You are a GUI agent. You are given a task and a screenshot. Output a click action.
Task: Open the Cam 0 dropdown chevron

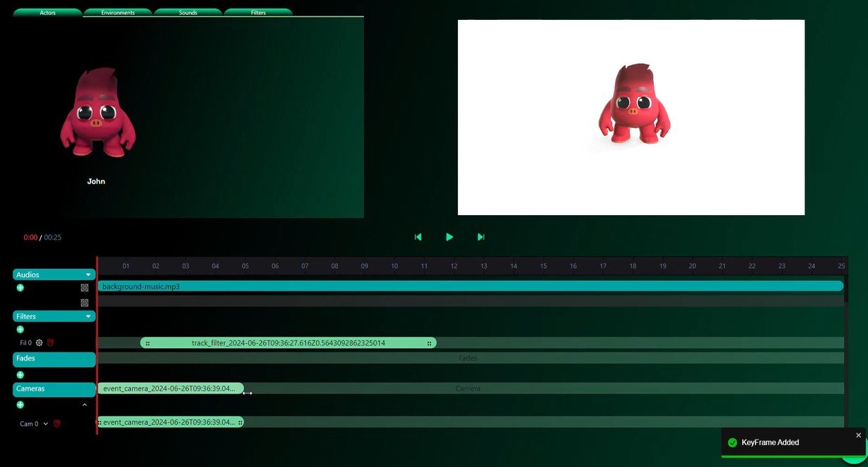pyautogui.click(x=46, y=424)
